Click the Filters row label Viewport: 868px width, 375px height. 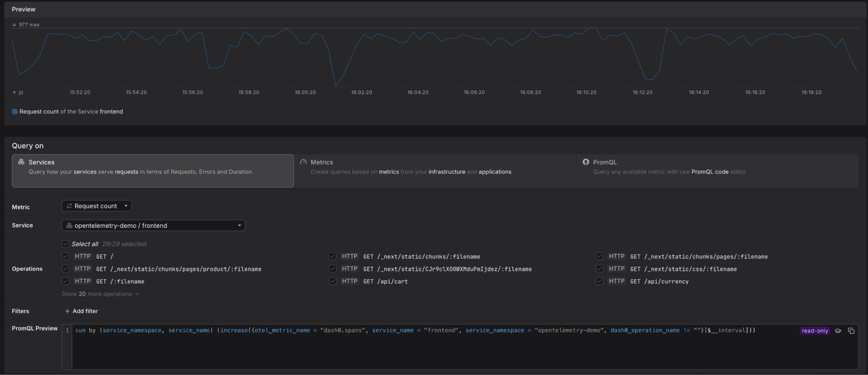click(20, 311)
